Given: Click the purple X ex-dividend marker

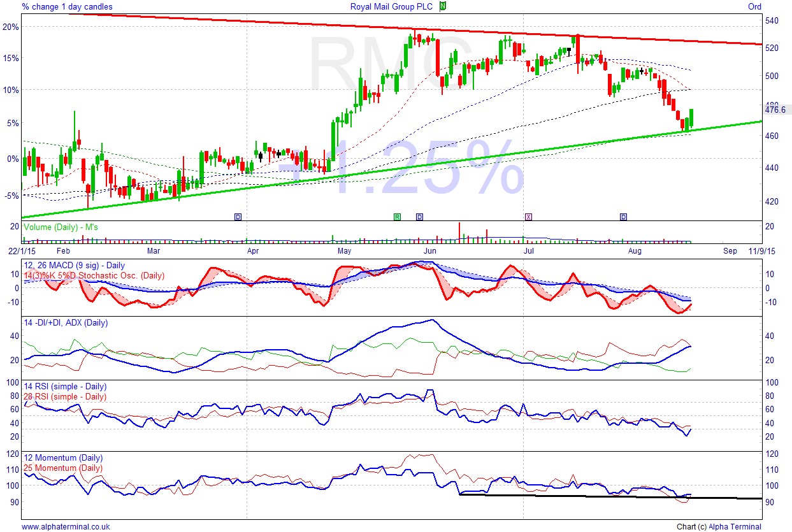Looking at the screenshot, I should tap(528, 217).
